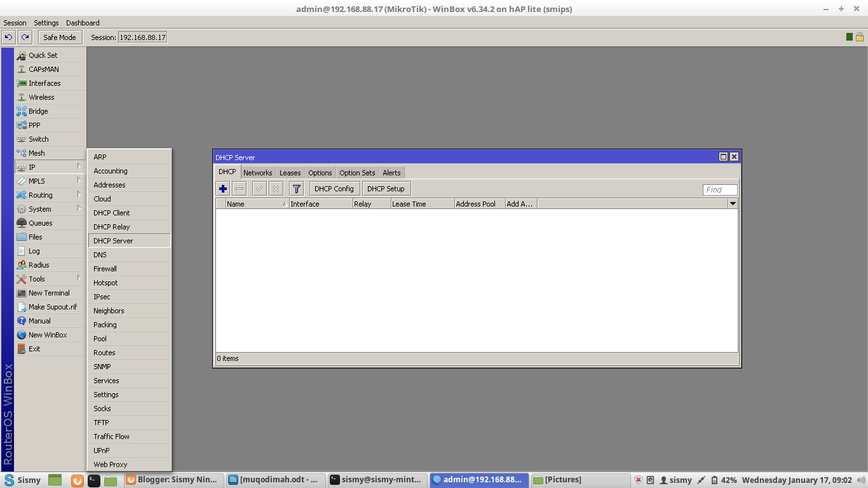Open Bridge in sidebar
Image resolution: width=868 pixels, height=488 pixels.
click(50, 111)
